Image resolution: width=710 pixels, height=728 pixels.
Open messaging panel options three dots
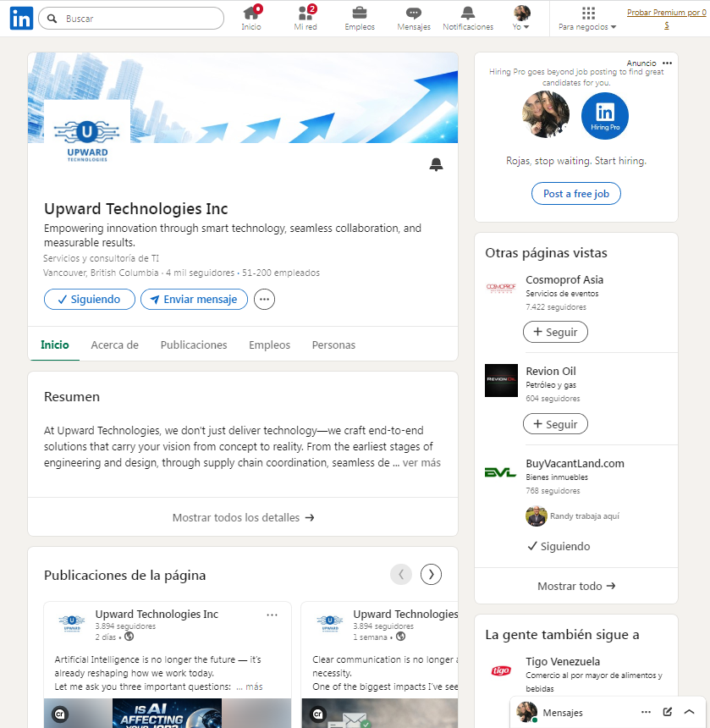coord(646,712)
